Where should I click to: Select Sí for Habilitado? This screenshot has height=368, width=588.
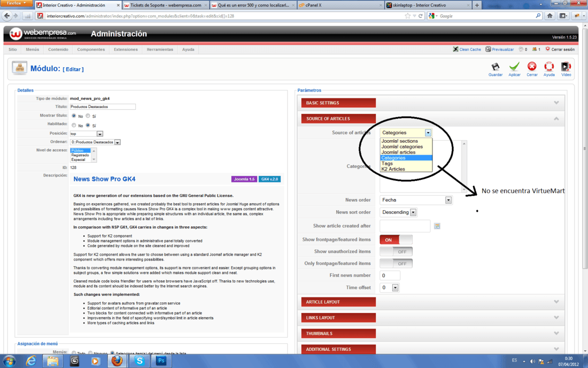click(88, 125)
